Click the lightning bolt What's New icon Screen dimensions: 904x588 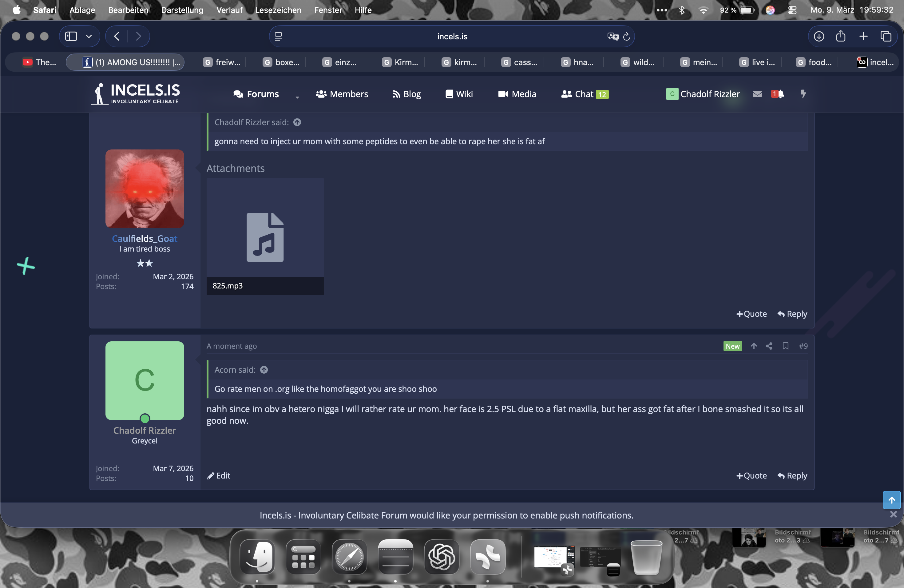[x=803, y=94]
